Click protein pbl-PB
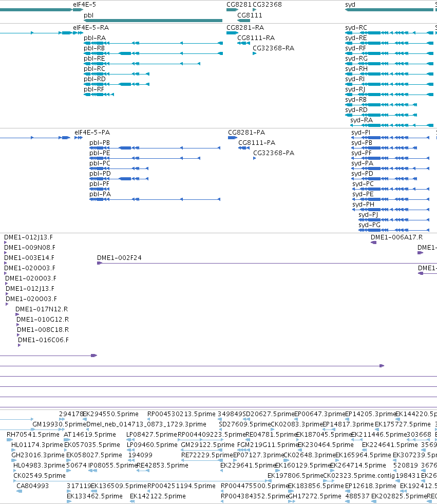The image size is (437, 504). [x=155, y=148]
